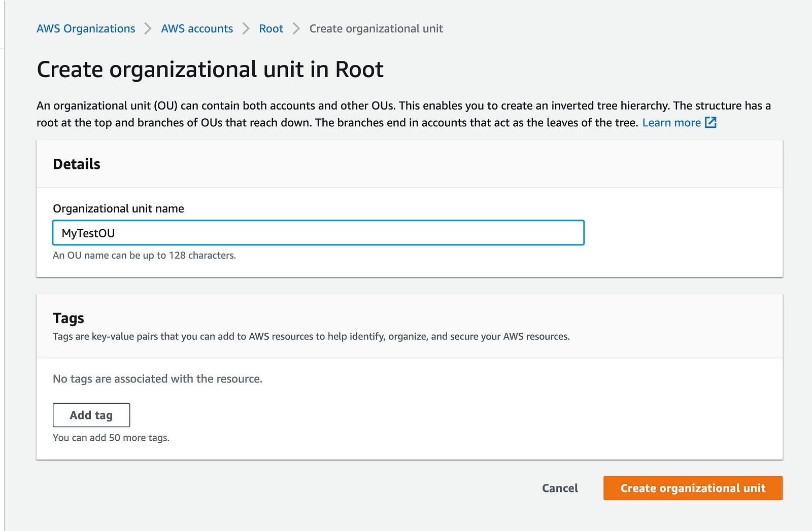Screen dimensions: 812x531
Task: Click the 128 characters hint text
Action: pos(144,255)
